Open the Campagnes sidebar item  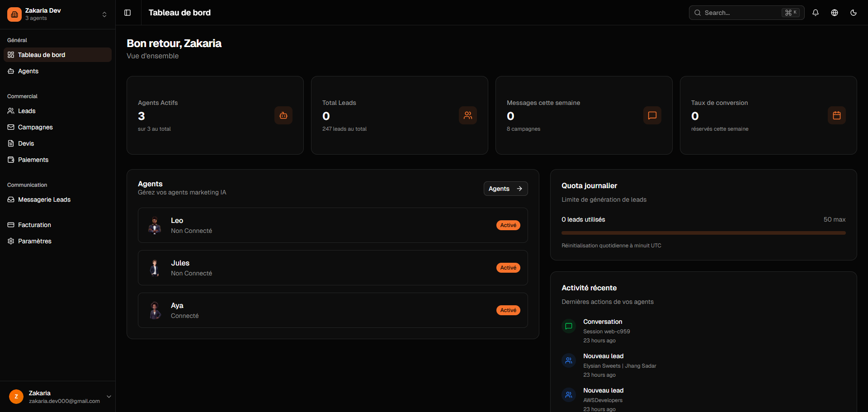(x=35, y=127)
